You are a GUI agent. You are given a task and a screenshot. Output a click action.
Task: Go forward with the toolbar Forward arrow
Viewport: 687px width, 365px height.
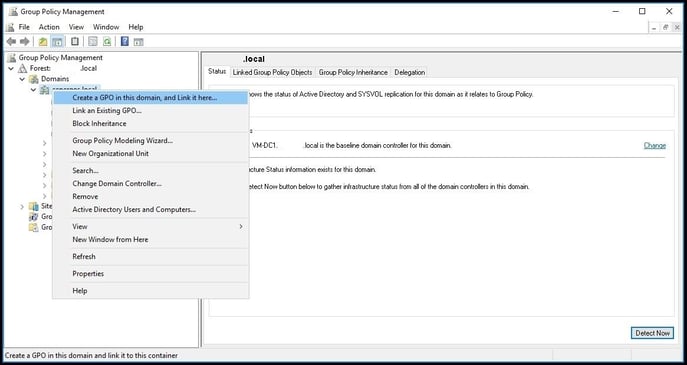pos(25,41)
